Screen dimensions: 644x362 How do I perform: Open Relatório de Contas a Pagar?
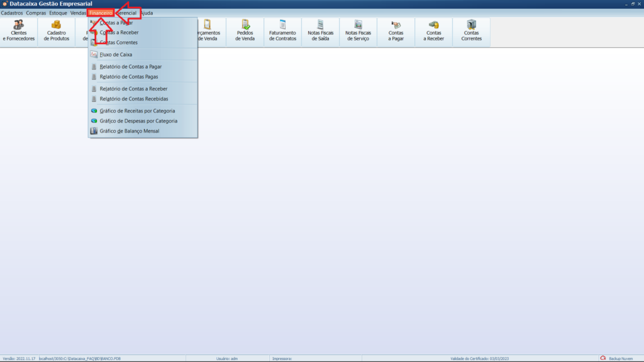130,66
